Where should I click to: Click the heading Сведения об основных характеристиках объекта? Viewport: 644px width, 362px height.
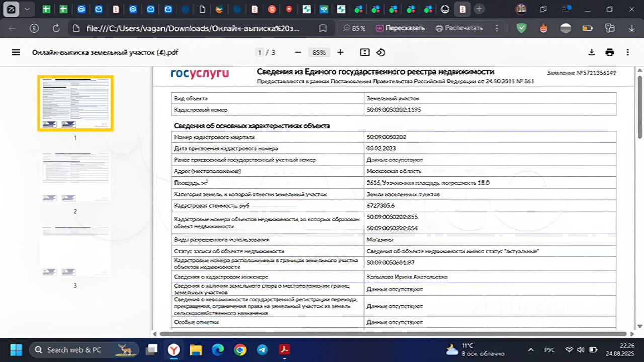tap(252, 126)
